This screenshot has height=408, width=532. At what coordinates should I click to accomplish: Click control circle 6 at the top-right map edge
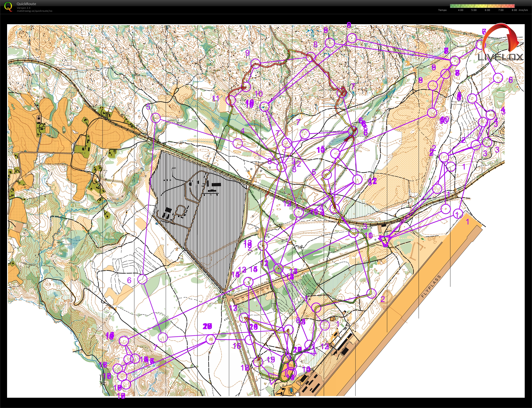coord(498,78)
